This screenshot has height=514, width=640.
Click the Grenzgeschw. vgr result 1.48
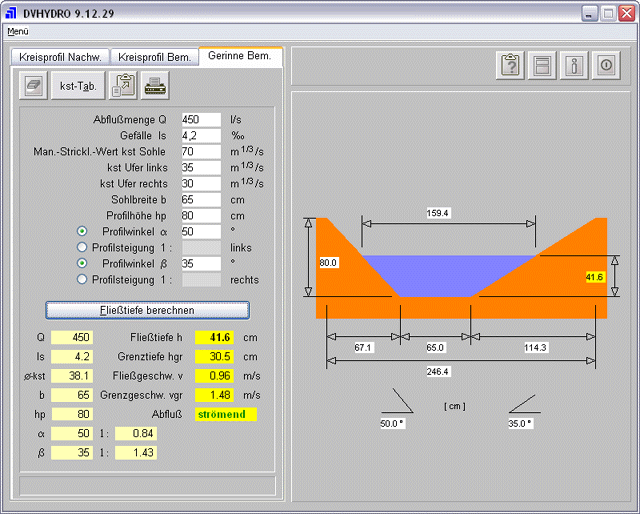[214, 395]
